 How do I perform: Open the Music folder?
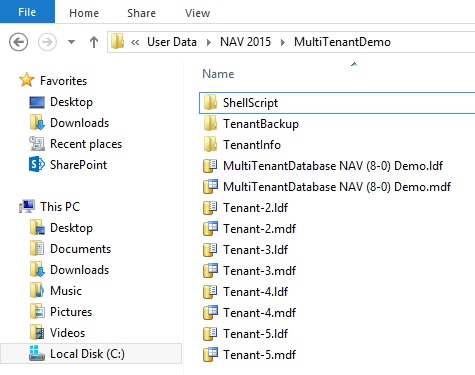pos(66,291)
